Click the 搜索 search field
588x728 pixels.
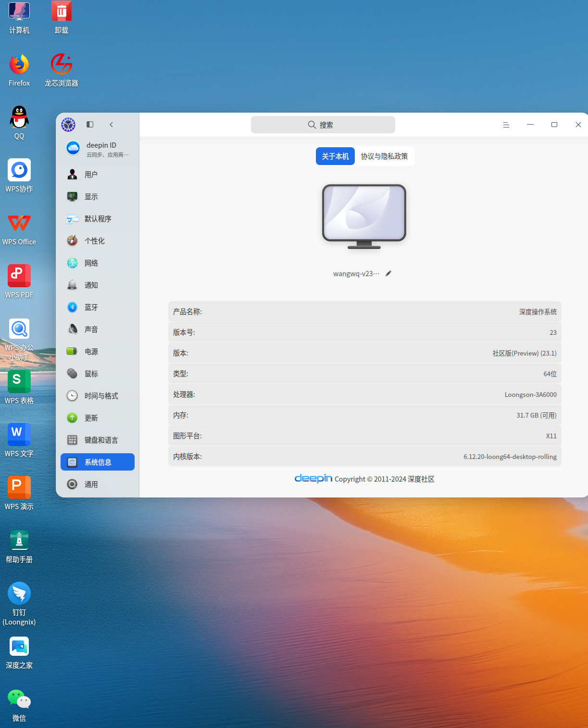323,125
